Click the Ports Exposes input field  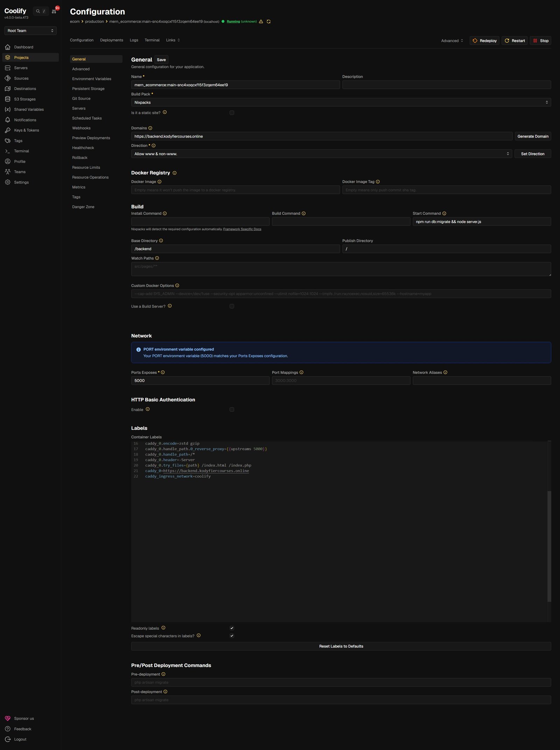click(200, 381)
